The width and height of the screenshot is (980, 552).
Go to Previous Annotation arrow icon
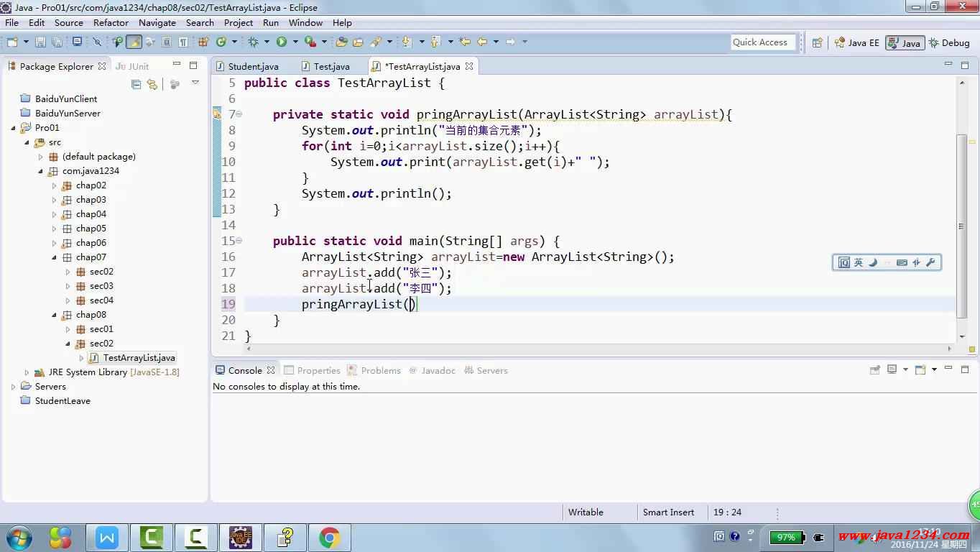(435, 42)
